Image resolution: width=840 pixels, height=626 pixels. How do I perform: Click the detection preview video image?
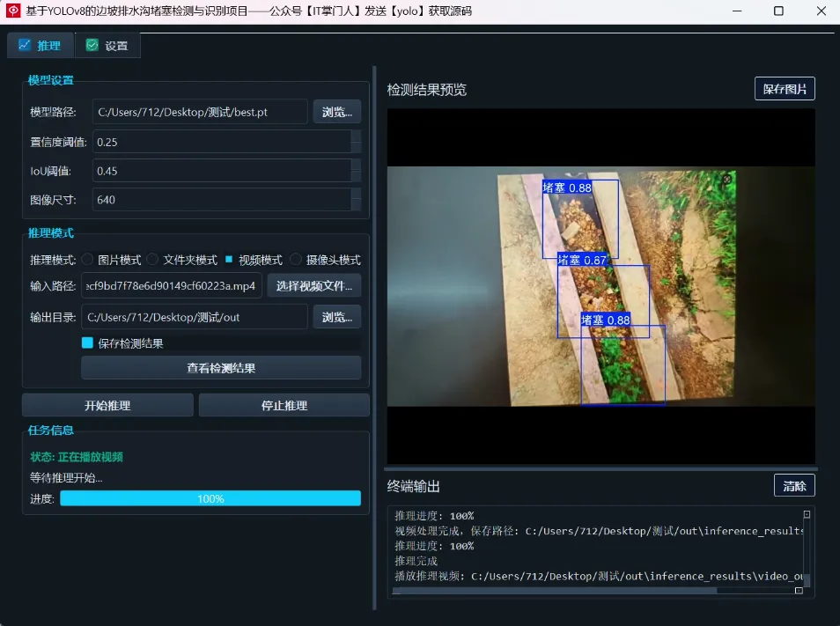(x=601, y=286)
